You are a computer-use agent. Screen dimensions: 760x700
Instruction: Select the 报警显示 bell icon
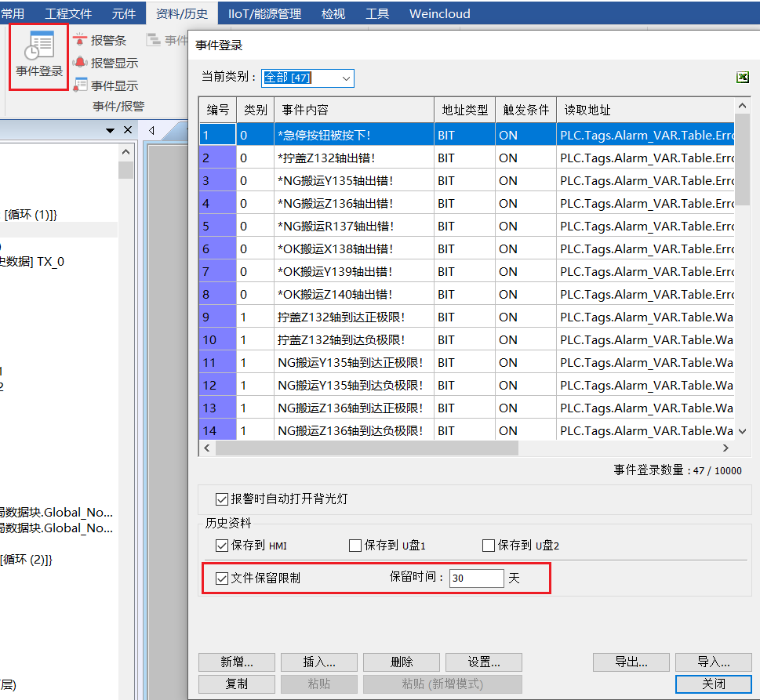coord(80,63)
